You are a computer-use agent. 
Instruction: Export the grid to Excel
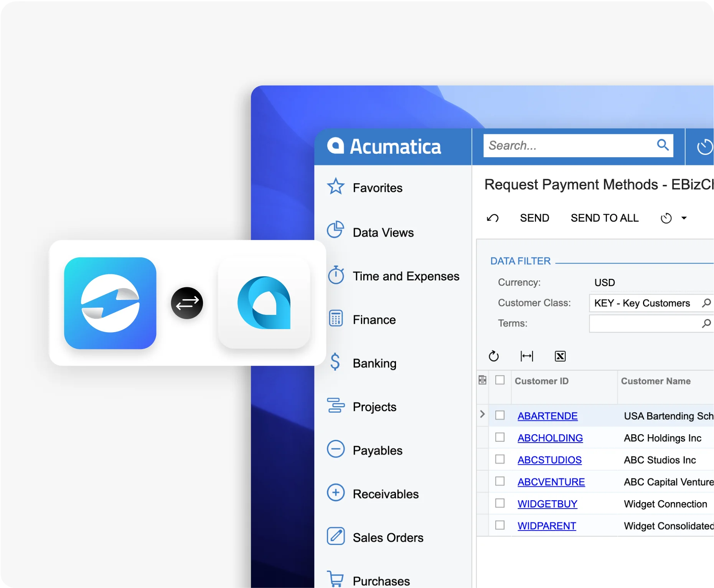[560, 356]
